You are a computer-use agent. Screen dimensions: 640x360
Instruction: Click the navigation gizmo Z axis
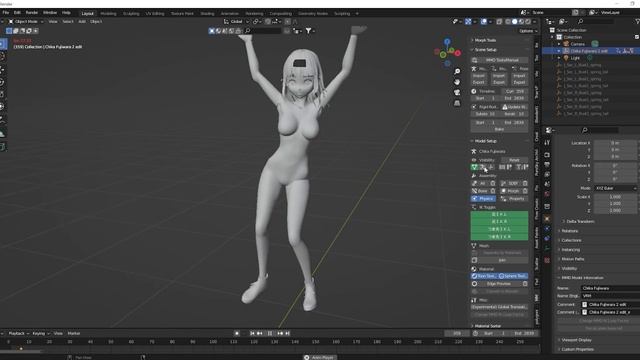click(x=447, y=42)
